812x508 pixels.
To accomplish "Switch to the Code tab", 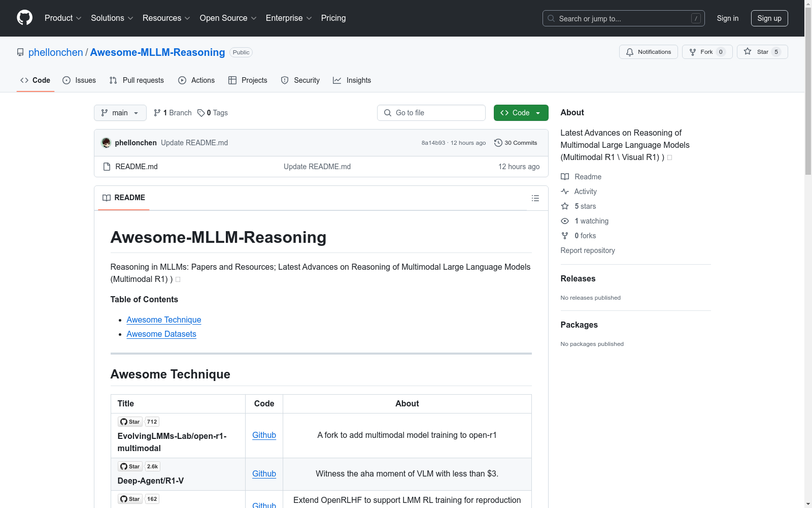I will [36, 80].
